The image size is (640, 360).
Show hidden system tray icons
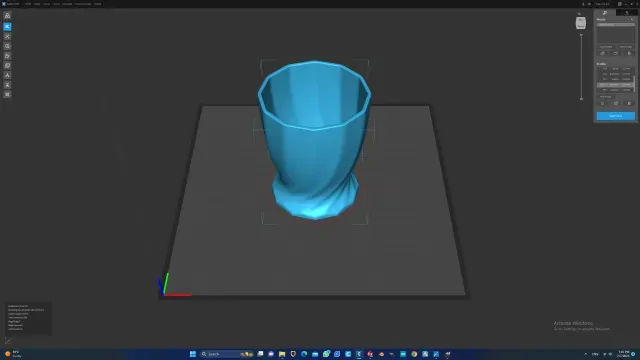point(585,354)
